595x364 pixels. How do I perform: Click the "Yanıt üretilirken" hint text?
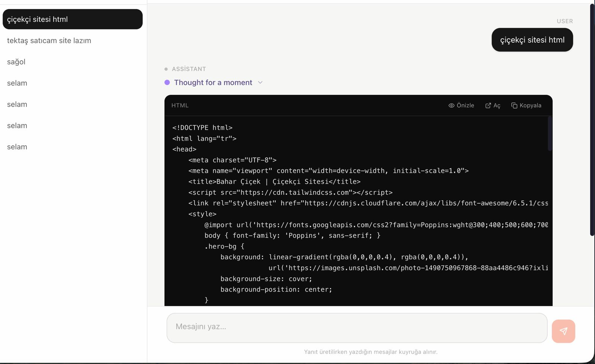coord(371,352)
